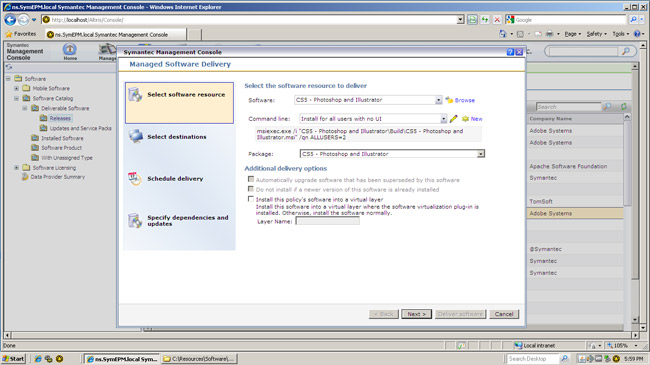Screen dimensions: 650x365
Task: Click Apache Software Foundation company row
Action: 575,166
